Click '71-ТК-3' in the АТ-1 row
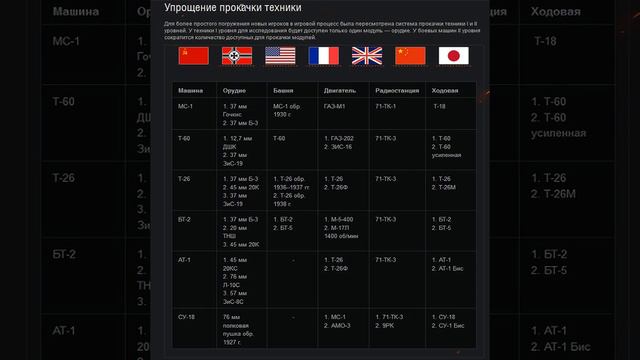The width and height of the screenshot is (640, 360). 386,260
